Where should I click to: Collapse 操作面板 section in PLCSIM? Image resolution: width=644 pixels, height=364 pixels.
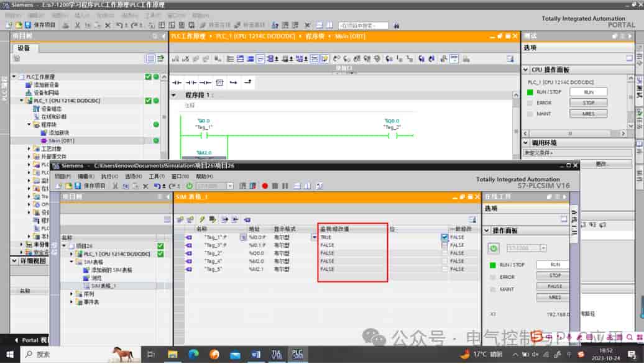pos(487,230)
